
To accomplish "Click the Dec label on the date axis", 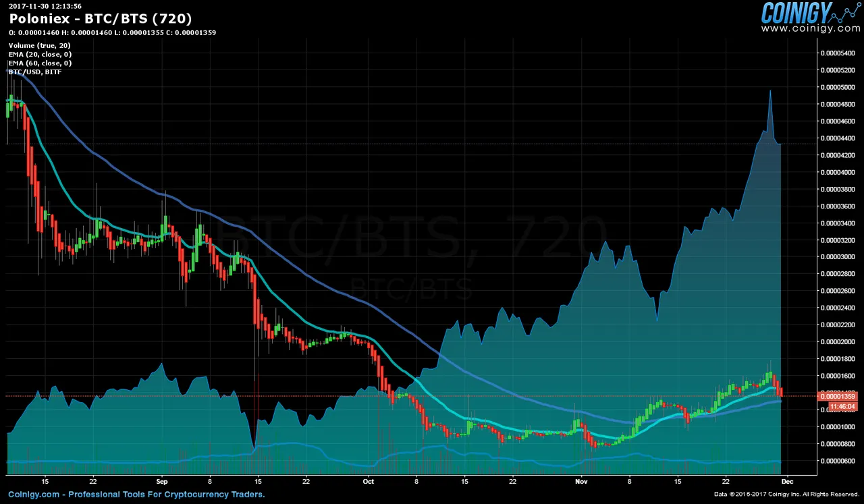I will coord(787,482).
